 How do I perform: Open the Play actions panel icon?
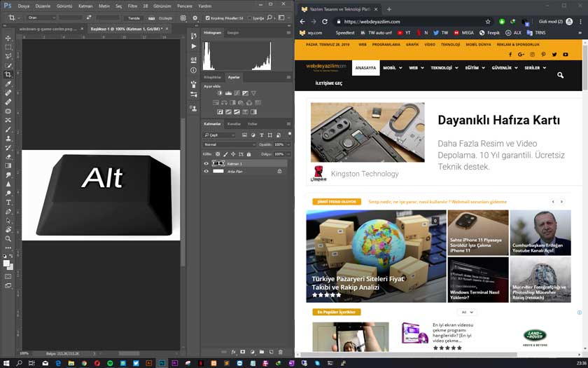(x=193, y=46)
